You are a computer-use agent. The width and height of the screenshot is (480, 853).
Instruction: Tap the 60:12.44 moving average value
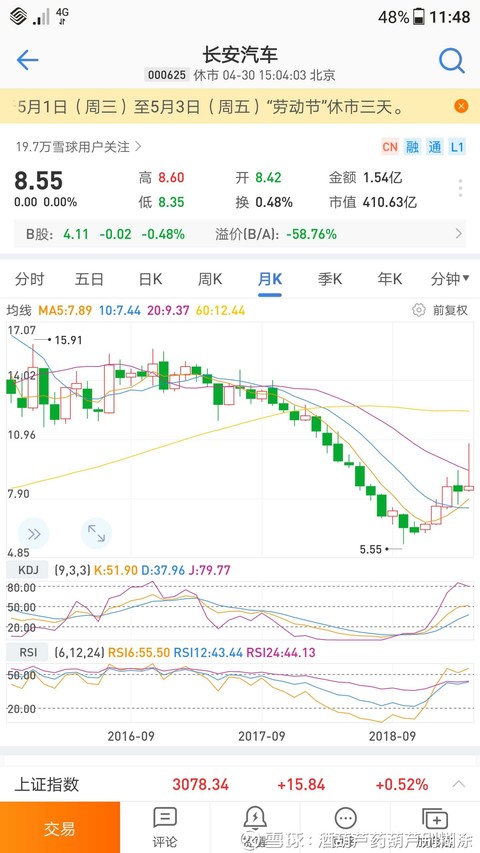pyautogui.click(x=220, y=311)
